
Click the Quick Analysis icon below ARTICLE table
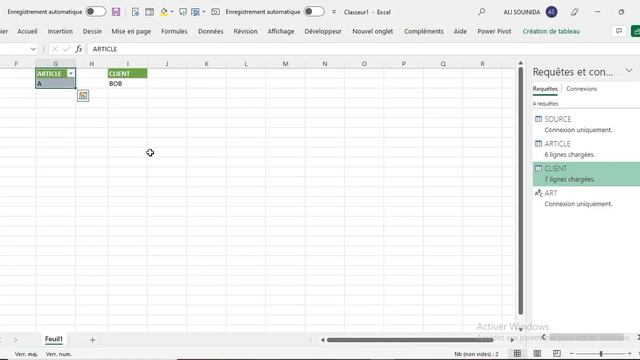tap(83, 96)
